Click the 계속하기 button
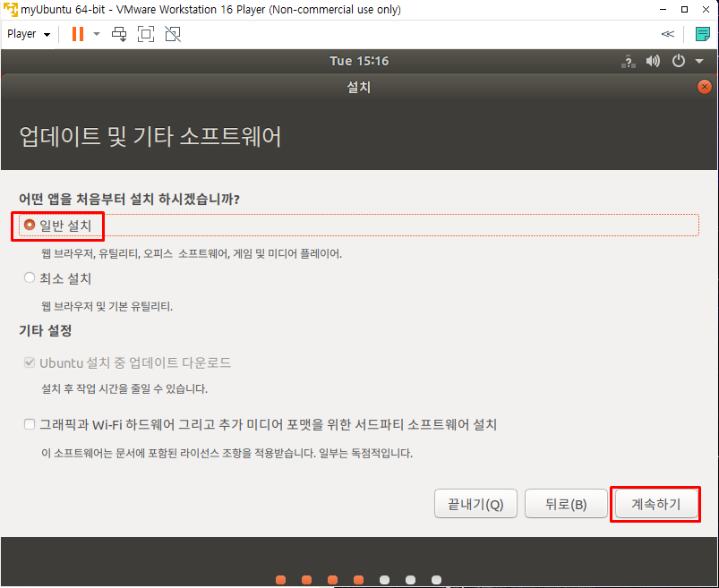The width and height of the screenshot is (719, 588). click(655, 504)
